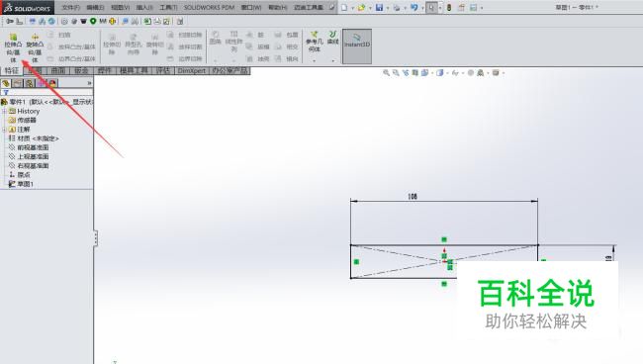643x364 pixels.
Task: Click the sketch midpoint relation marker atop rectangle
Action: pyautogui.click(x=444, y=239)
